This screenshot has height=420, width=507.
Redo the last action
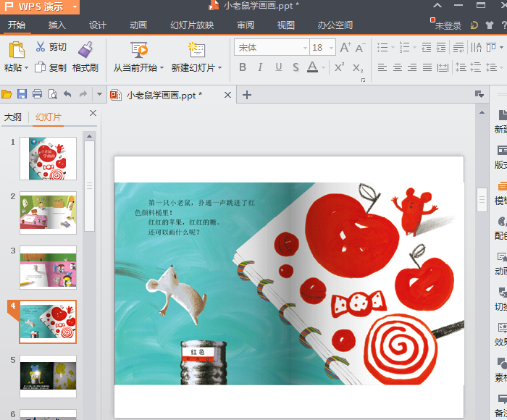(x=83, y=94)
